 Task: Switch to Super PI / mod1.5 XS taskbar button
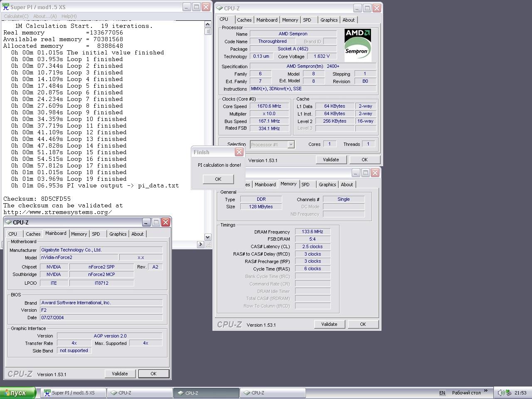[x=73, y=393]
